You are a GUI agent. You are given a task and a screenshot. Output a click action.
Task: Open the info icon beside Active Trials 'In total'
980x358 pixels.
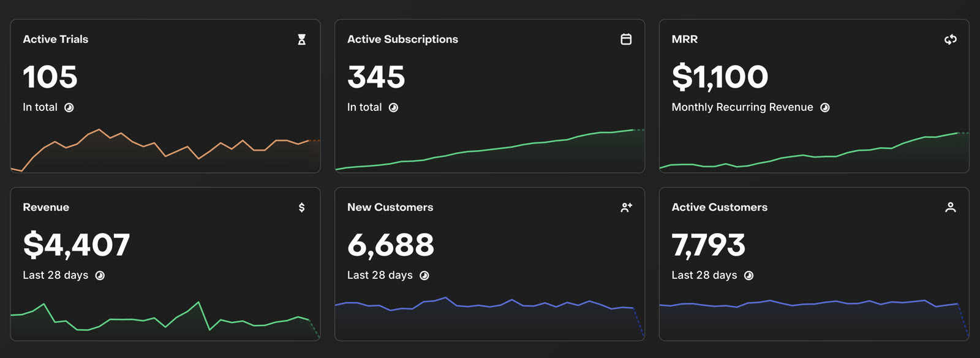[x=69, y=107]
